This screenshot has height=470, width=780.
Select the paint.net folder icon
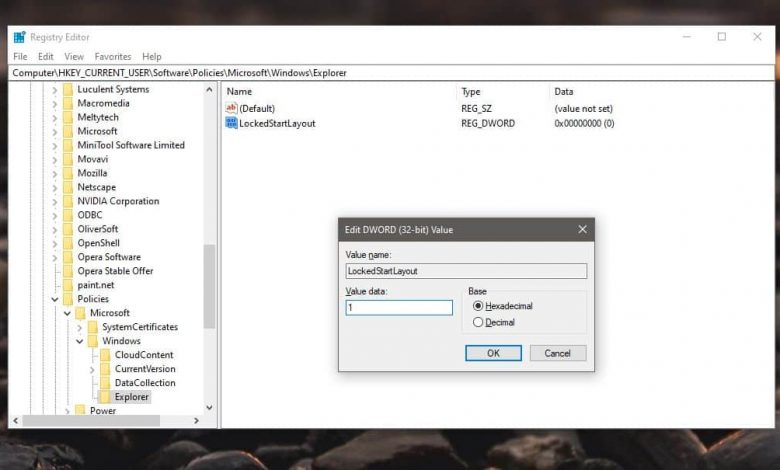coord(68,285)
